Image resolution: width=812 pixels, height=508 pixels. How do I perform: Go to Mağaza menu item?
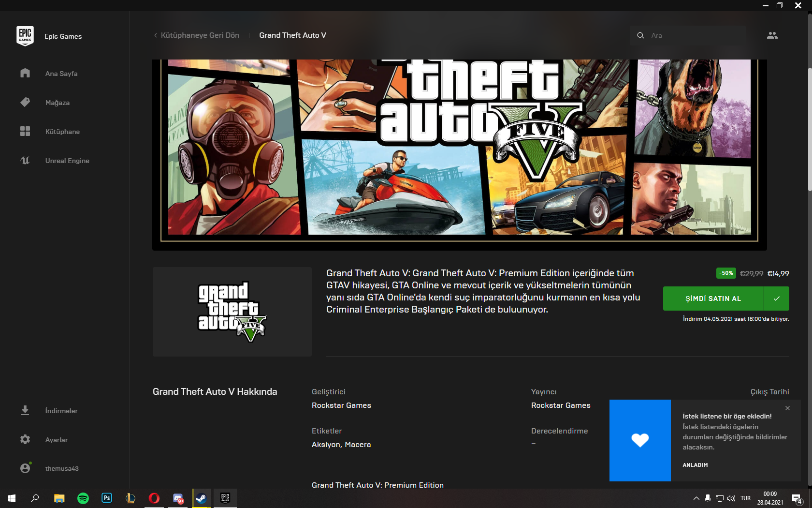(58, 103)
